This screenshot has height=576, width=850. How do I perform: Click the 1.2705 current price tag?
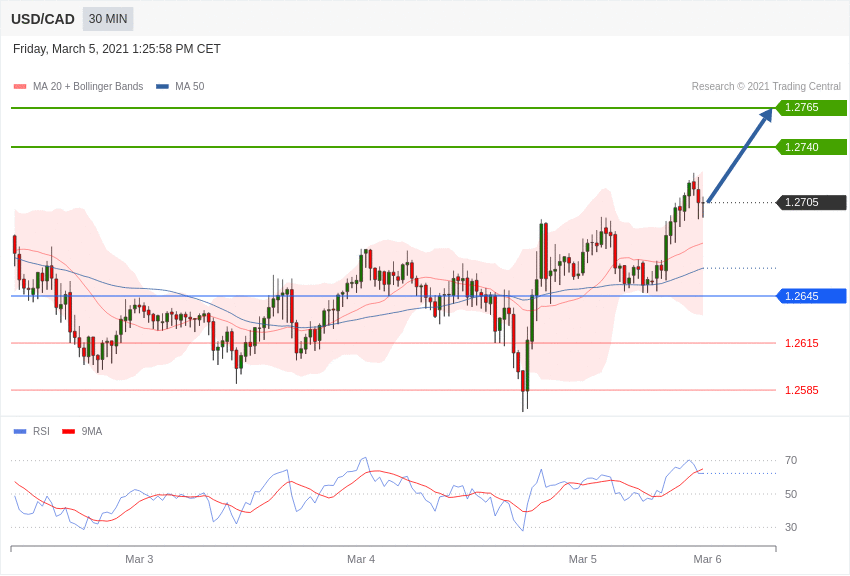tap(811, 202)
